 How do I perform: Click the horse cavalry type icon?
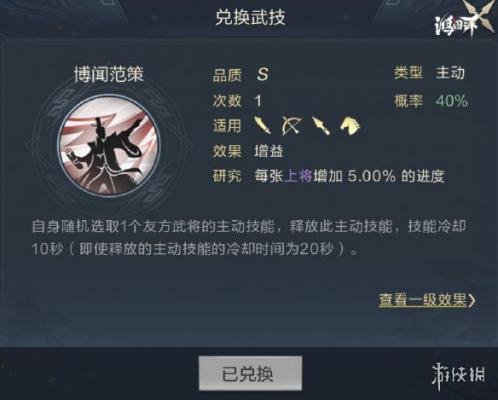click(350, 125)
